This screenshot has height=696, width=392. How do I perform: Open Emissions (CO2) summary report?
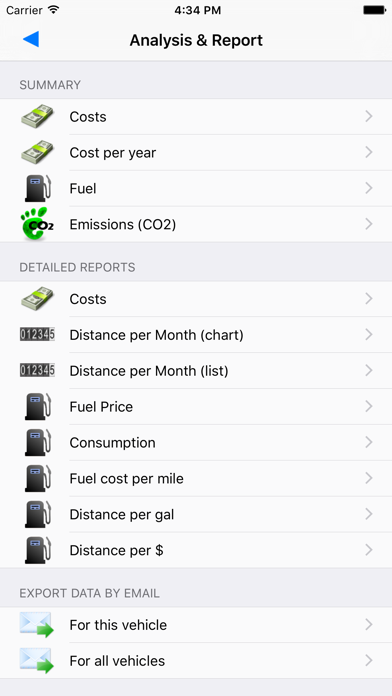pos(196,224)
